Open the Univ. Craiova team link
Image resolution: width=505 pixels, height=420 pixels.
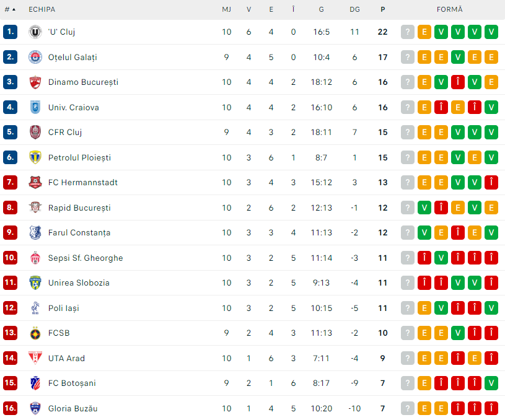coord(74,107)
